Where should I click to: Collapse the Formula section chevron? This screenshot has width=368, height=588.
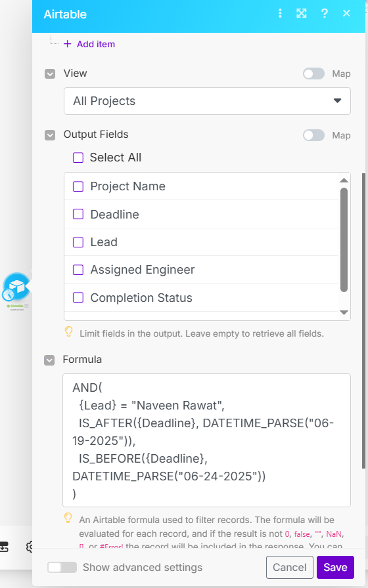click(49, 360)
